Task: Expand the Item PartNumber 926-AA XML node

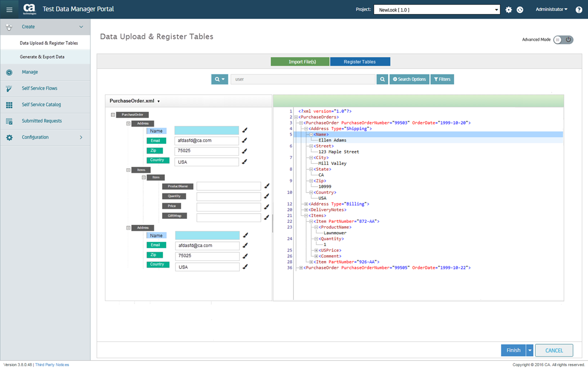Action: (311, 262)
